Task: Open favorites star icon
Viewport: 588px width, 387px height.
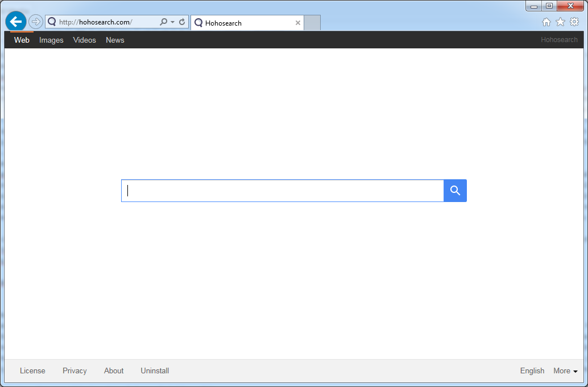Action: tap(560, 22)
